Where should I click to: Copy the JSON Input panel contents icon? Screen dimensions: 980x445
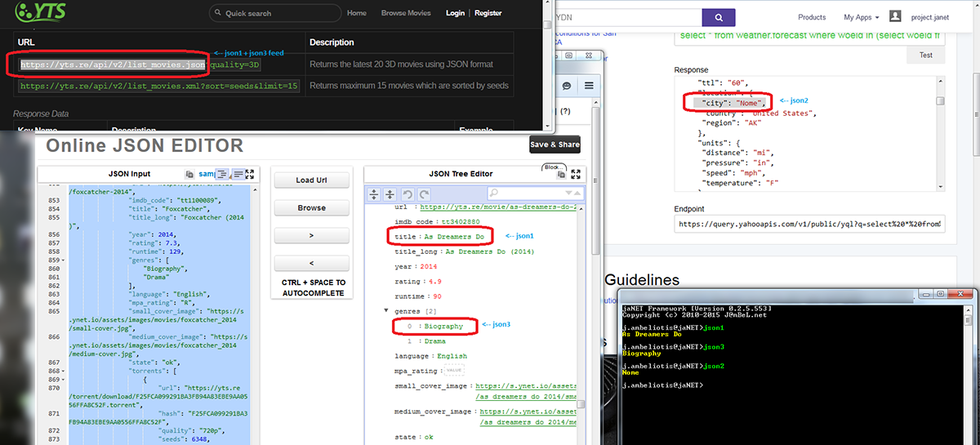189,174
